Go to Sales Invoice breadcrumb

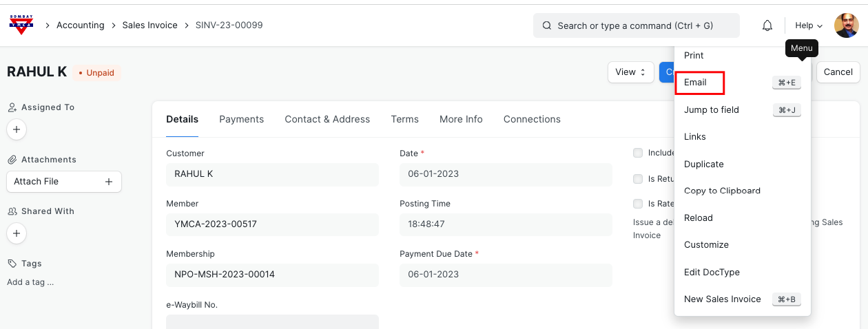coord(149,25)
